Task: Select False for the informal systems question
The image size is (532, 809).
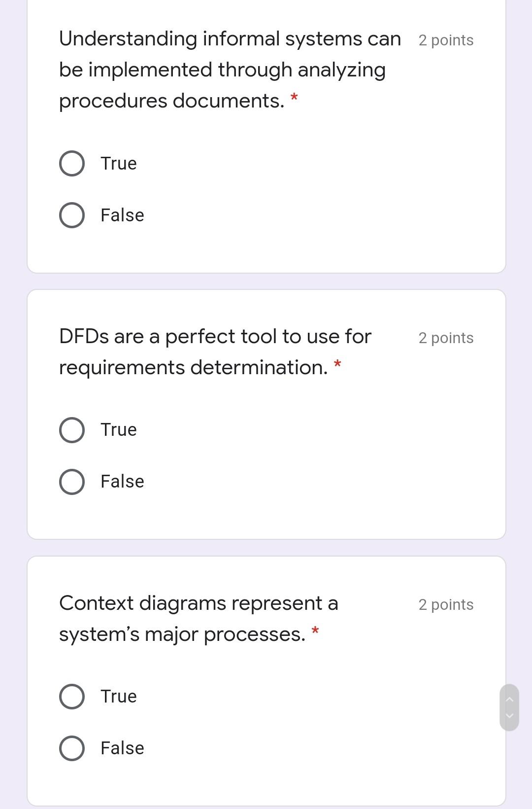Action: click(71, 214)
